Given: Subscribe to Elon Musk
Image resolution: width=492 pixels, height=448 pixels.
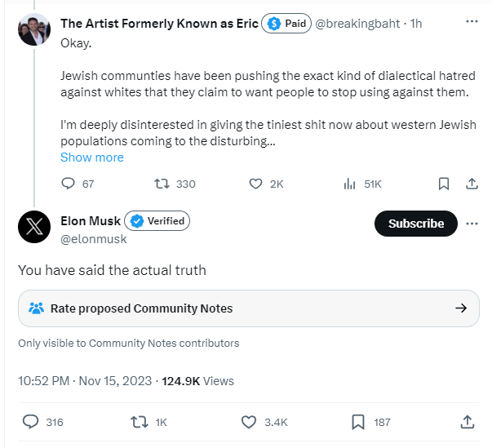Looking at the screenshot, I should coord(416,224).
